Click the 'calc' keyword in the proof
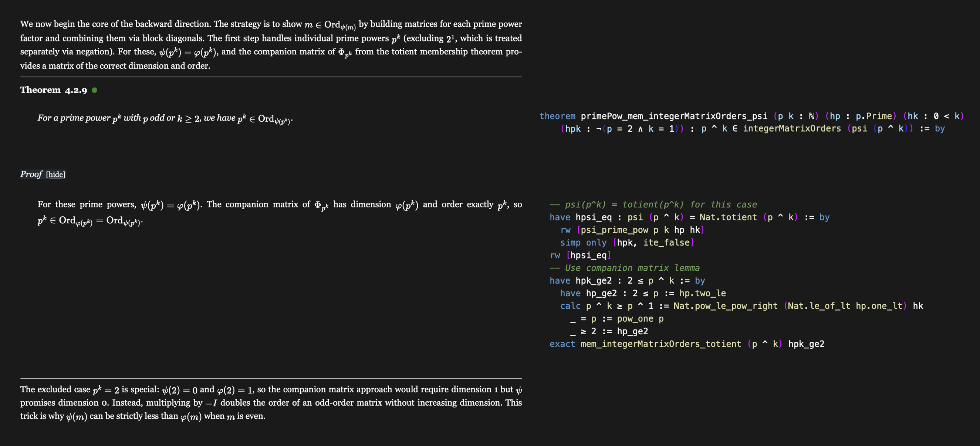Screen dimensions: 980x446 pos(570,306)
